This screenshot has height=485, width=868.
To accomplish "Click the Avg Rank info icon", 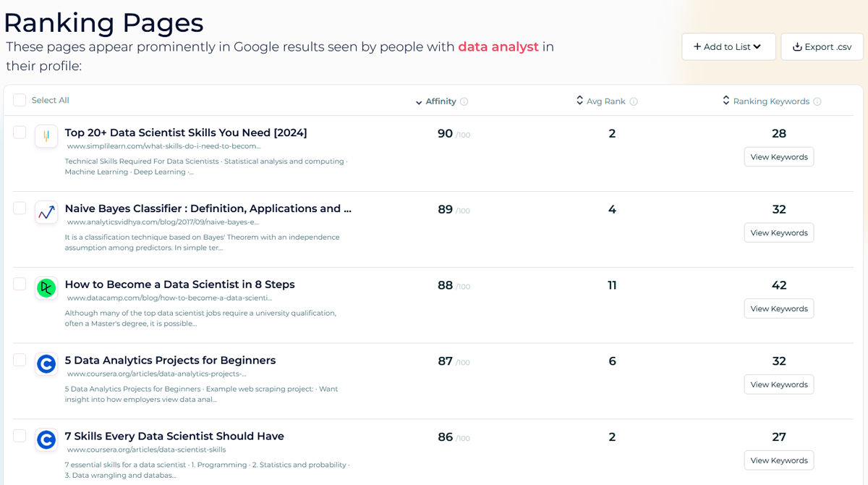I will 634,101.
